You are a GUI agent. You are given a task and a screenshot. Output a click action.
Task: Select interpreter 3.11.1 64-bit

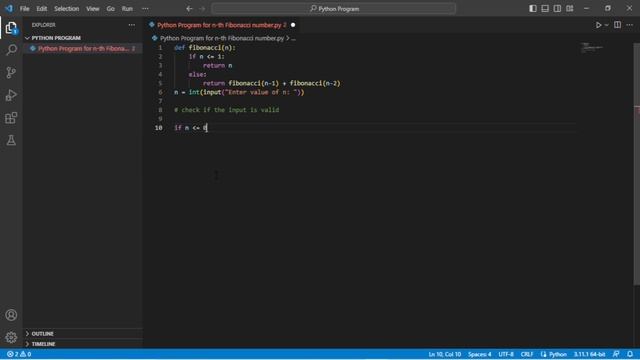pos(589,354)
